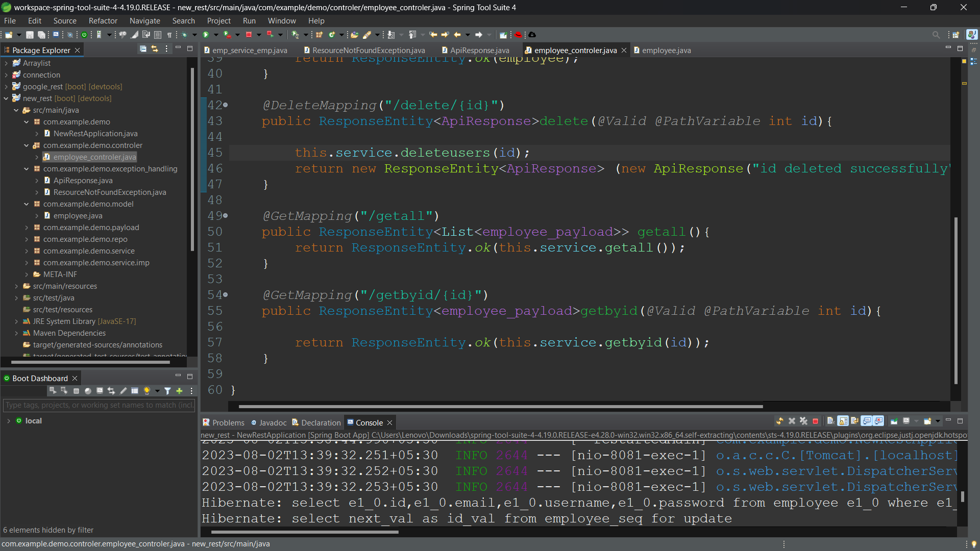The height and width of the screenshot is (551, 980).
Task: Toggle Scroll Lock in Console toolbar
Action: point(843,421)
